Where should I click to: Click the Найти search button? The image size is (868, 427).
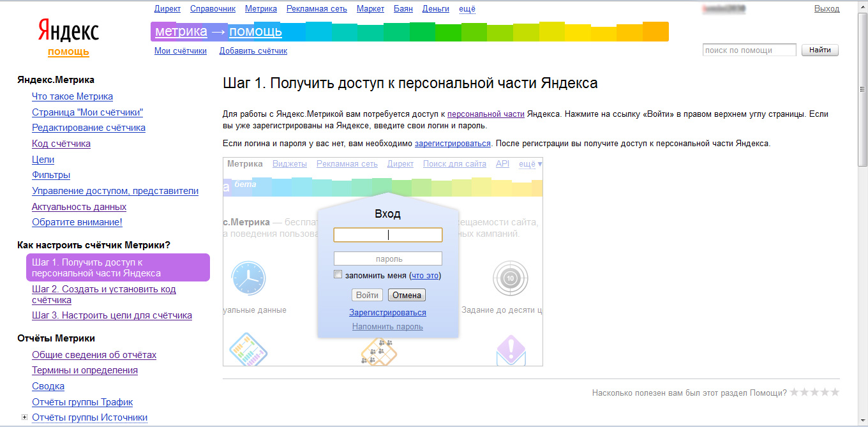click(x=820, y=50)
